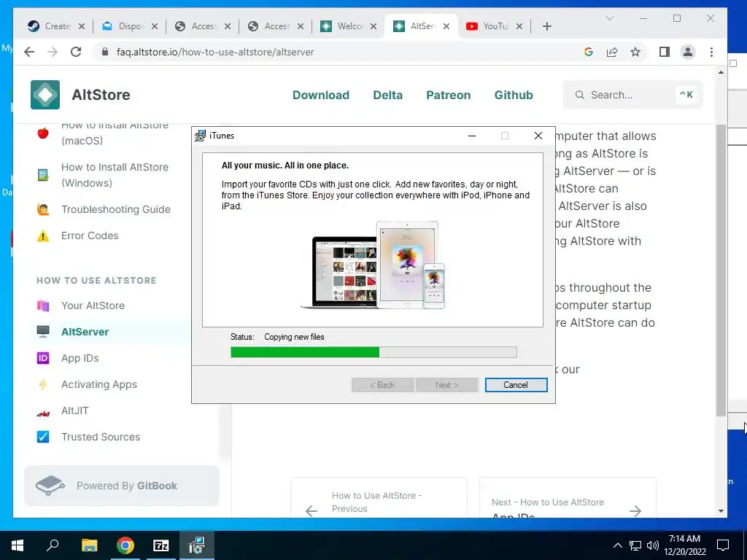This screenshot has width=747, height=560.
Task: Open the Trusted Sources sidebar page
Action: (101, 437)
